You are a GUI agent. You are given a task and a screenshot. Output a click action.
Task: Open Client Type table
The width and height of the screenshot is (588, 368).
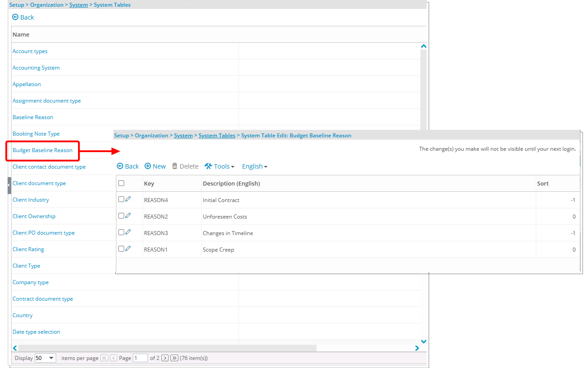(x=26, y=266)
